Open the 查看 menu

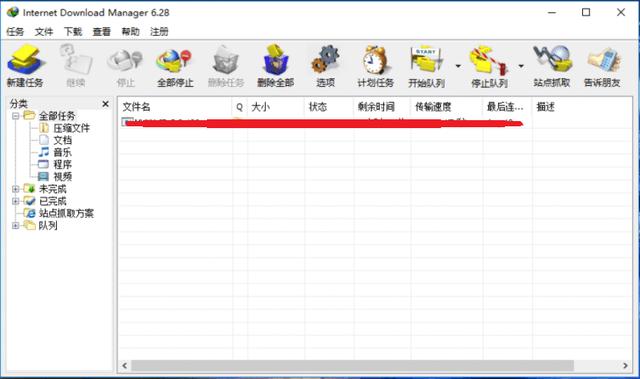[x=101, y=31]
